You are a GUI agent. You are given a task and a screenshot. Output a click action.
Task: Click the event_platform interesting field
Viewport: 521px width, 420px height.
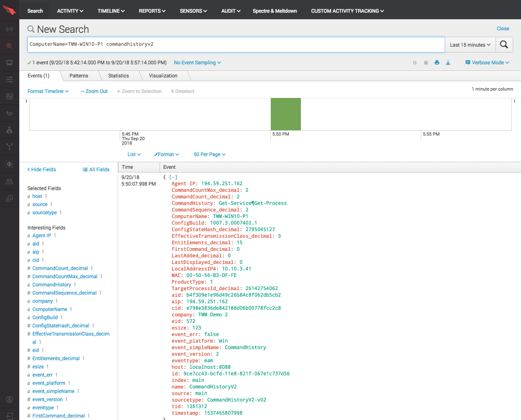click(49, 383)
